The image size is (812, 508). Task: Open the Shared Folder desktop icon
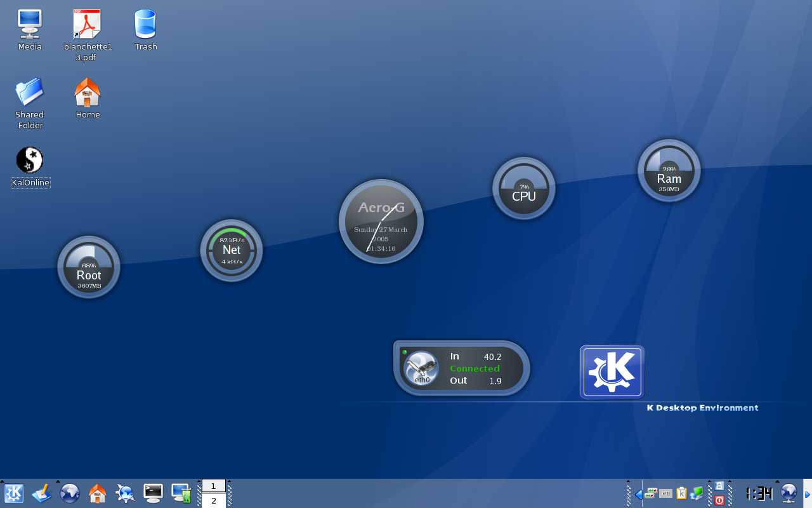coord(30,91)
